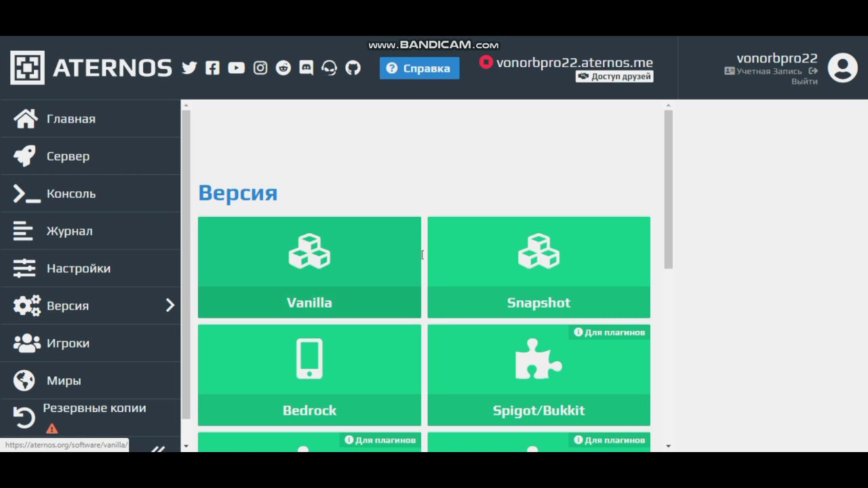Go to Главная in the sidebar
This screenshot has width=868, height=488.
point(90,119)
